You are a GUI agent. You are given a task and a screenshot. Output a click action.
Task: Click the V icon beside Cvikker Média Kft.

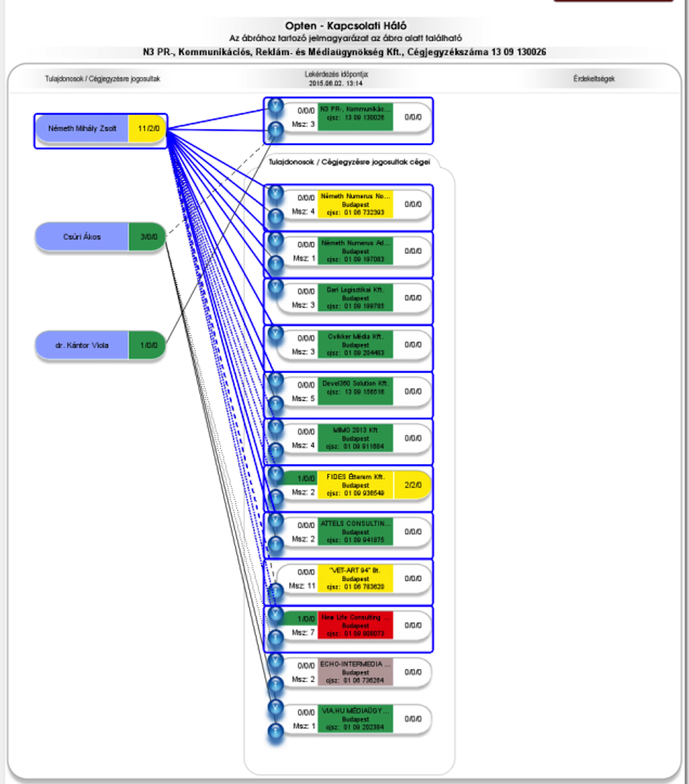276,333
